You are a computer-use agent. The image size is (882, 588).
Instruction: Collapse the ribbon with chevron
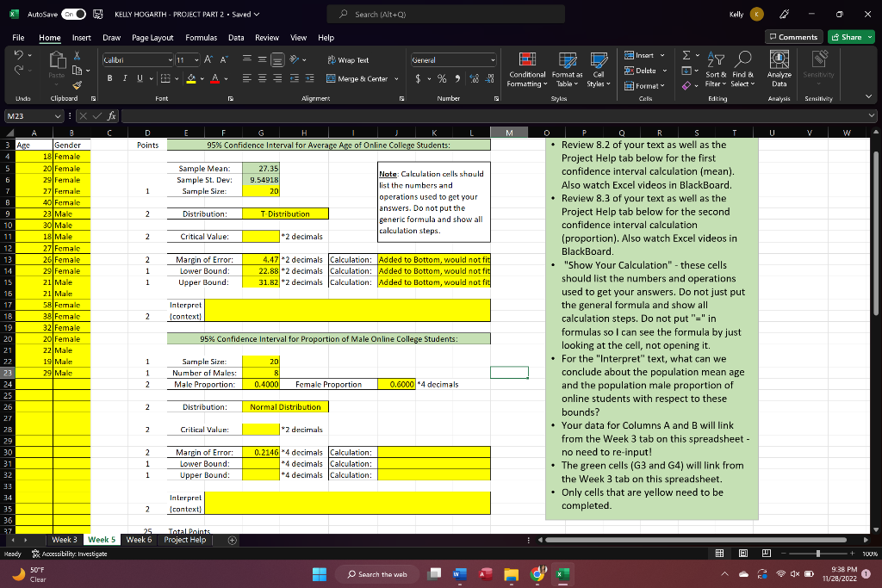[x=868, y=96]
